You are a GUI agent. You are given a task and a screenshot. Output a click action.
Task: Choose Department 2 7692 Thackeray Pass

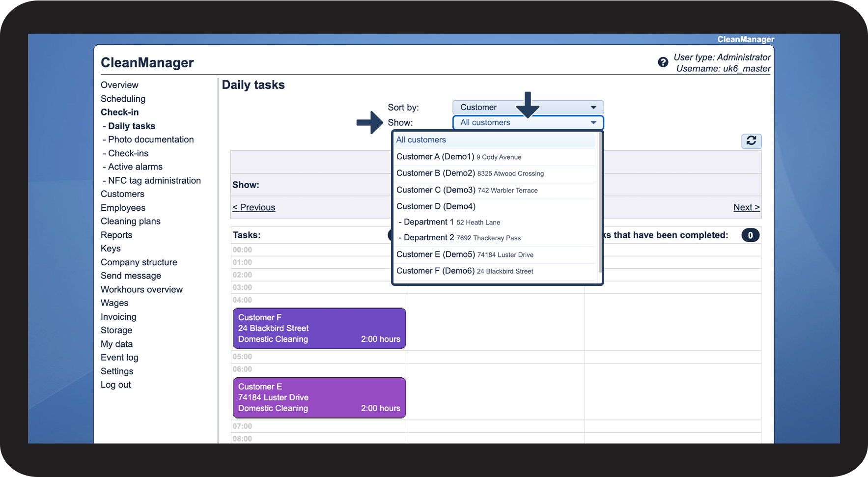pos(495,238)
